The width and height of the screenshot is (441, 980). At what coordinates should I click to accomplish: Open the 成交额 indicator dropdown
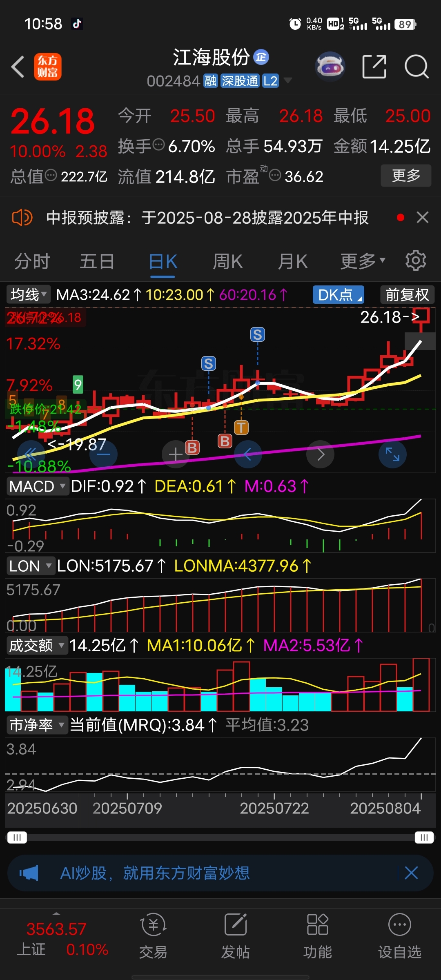tap(37, 646)
